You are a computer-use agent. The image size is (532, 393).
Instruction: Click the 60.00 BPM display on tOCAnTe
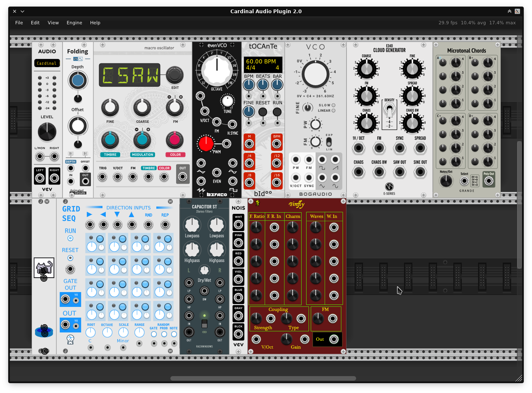(263, 64)
